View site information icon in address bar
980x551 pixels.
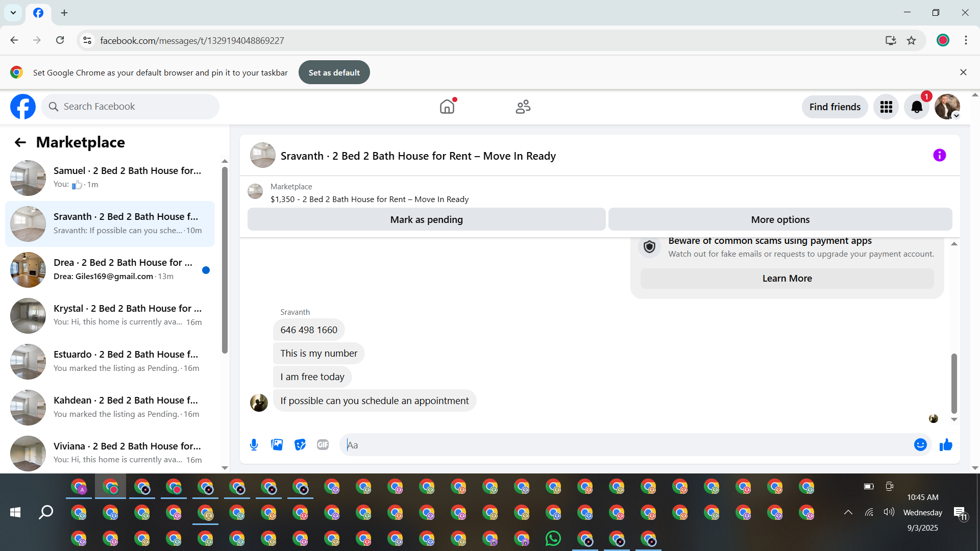pos(87,40)
